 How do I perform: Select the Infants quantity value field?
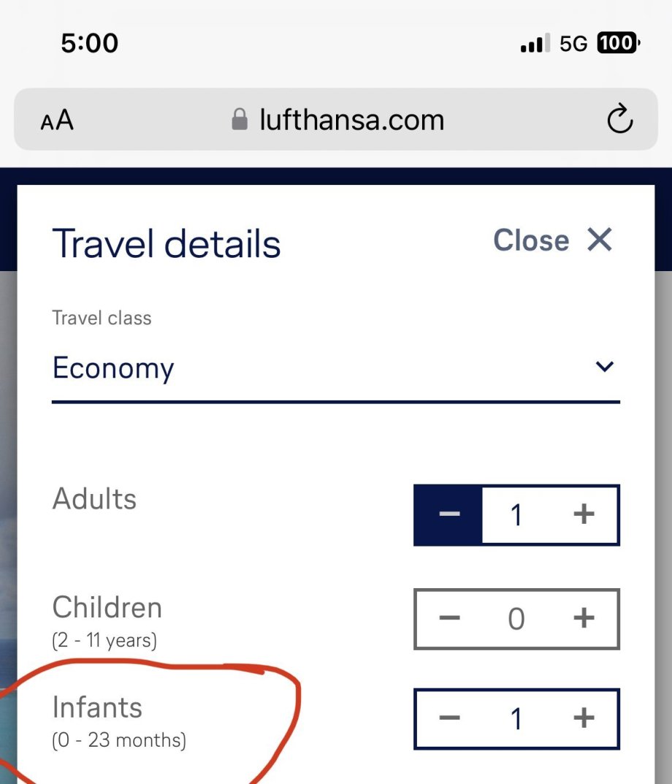pos(516,718)
